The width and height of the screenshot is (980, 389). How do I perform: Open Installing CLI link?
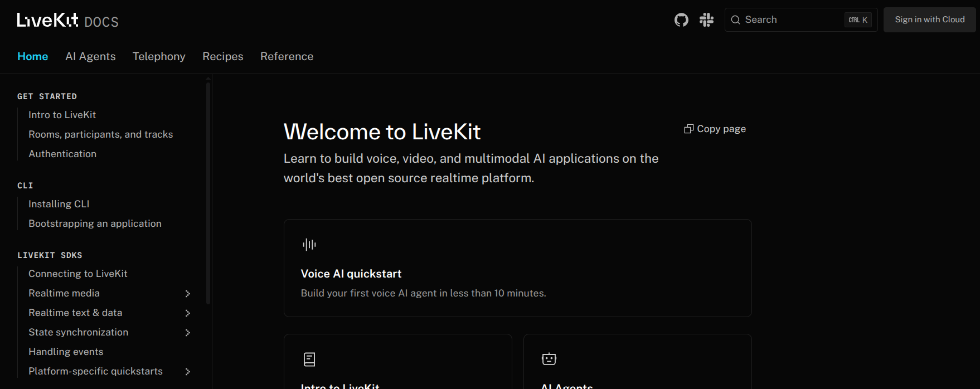click(59, 204)
